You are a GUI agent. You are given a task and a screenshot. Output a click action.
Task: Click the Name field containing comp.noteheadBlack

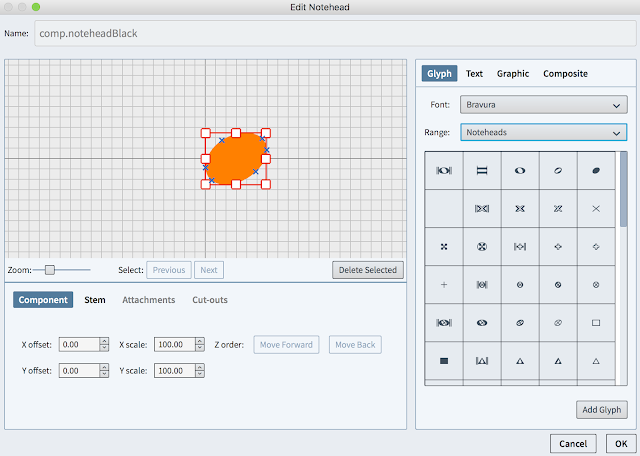334,33
